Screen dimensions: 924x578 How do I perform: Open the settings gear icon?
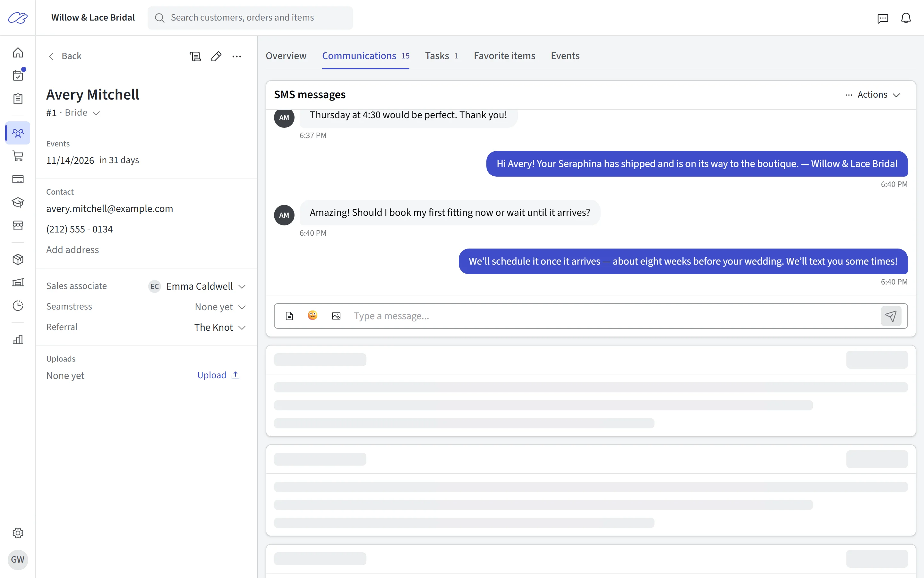point(18,533)
